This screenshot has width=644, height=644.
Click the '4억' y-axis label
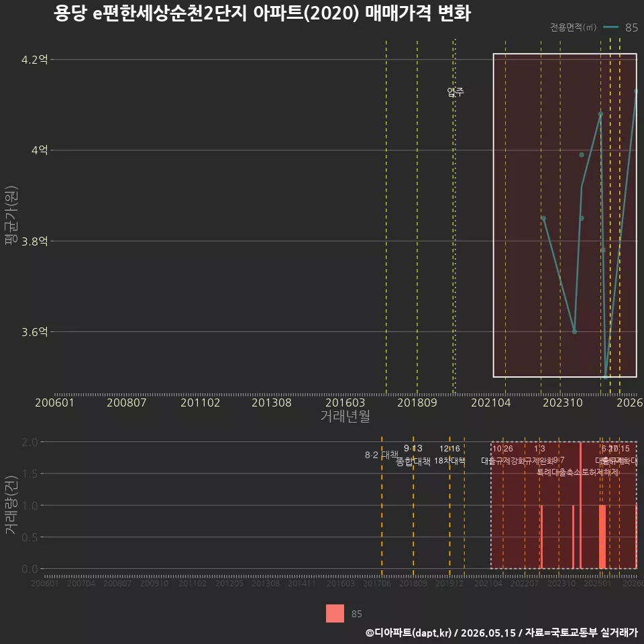(x=40, y=150)
